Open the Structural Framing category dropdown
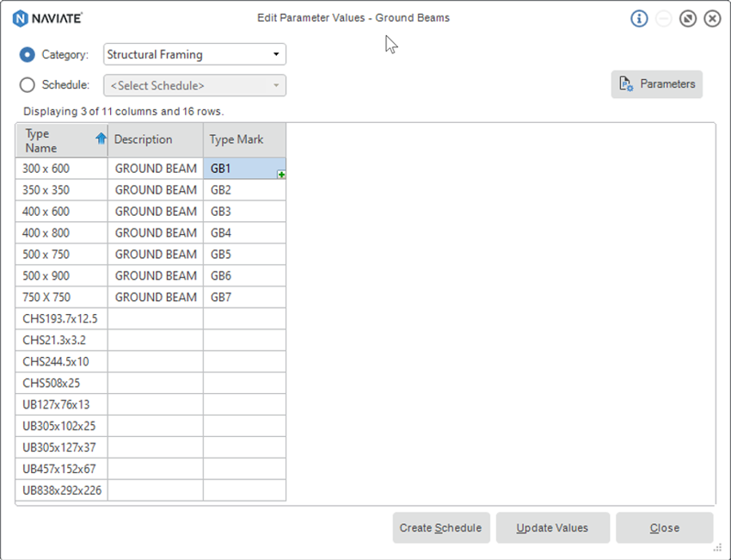This screenshot has height=560, width=731. tap(194, 54)
